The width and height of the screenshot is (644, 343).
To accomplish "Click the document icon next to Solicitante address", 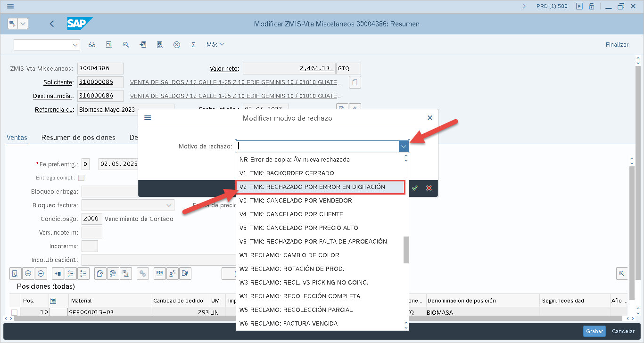I will 355,82.
